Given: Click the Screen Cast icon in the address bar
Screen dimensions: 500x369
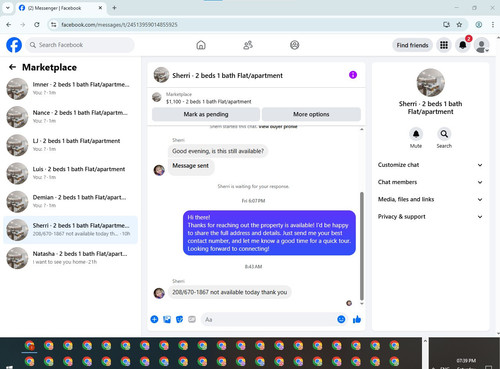Looking at the screenshot, I should [x=446, y=24].
